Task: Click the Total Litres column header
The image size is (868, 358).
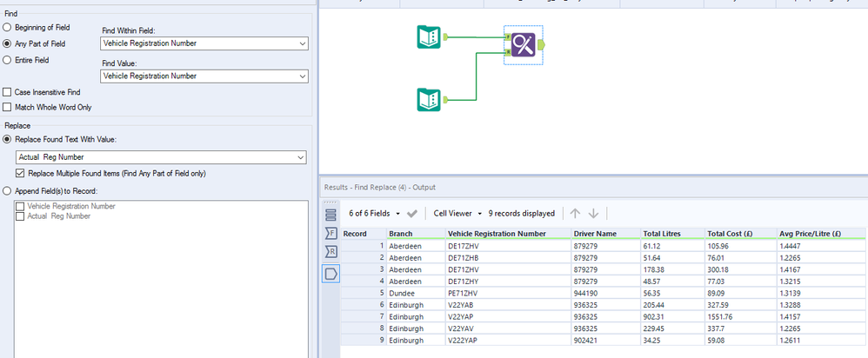Action: point(672,234)
